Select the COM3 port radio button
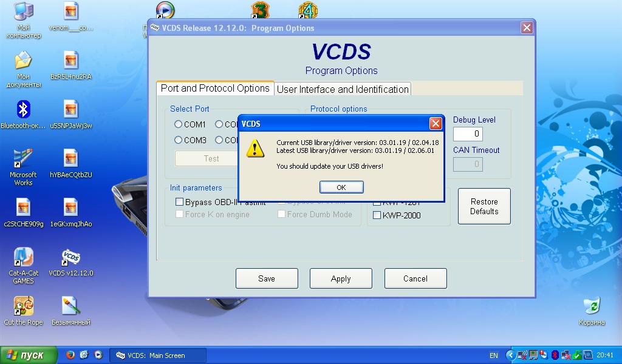 (179, 140)
